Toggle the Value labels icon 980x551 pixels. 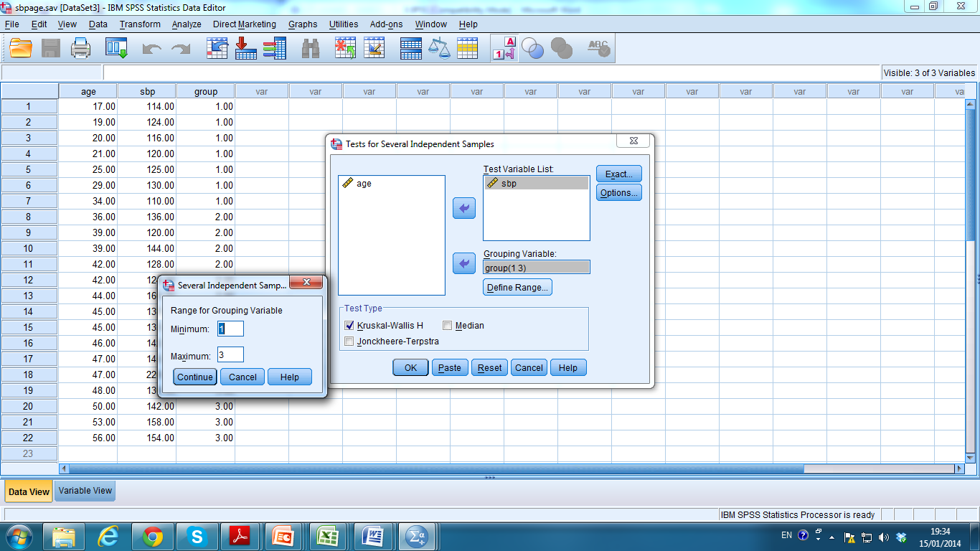click(x=504, y=48)
